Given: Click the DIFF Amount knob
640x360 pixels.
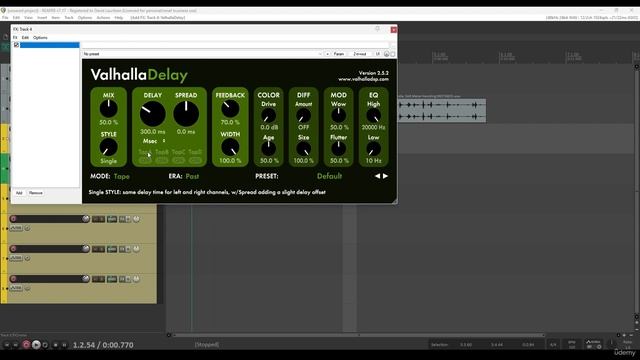Looking at the screenshot, I should coord(303,116).
